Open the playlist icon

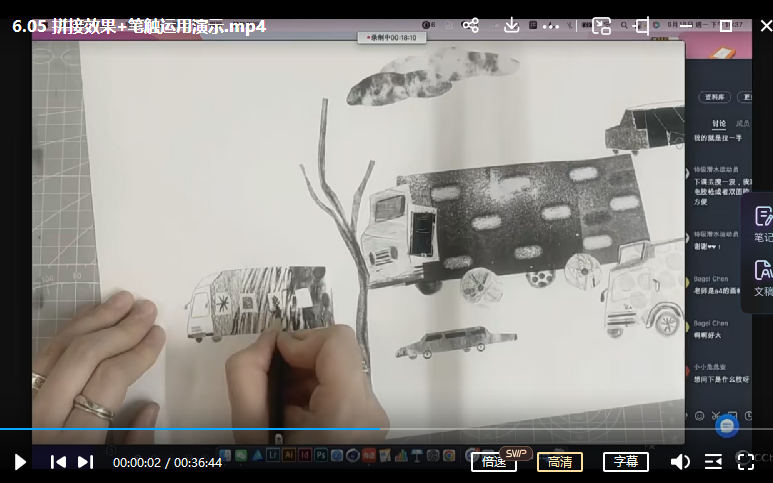click(713, 462)
